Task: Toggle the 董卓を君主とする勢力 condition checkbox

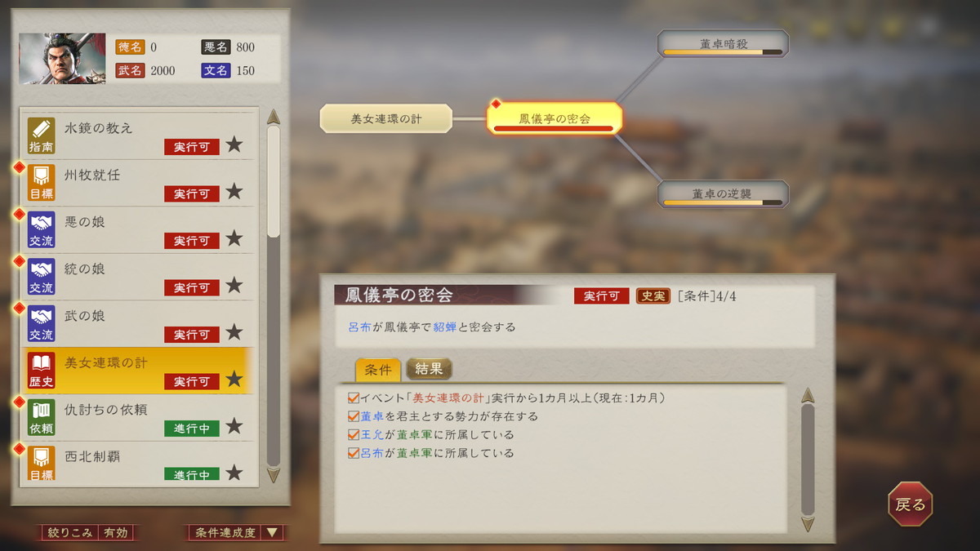Action: tap(354, 416)
